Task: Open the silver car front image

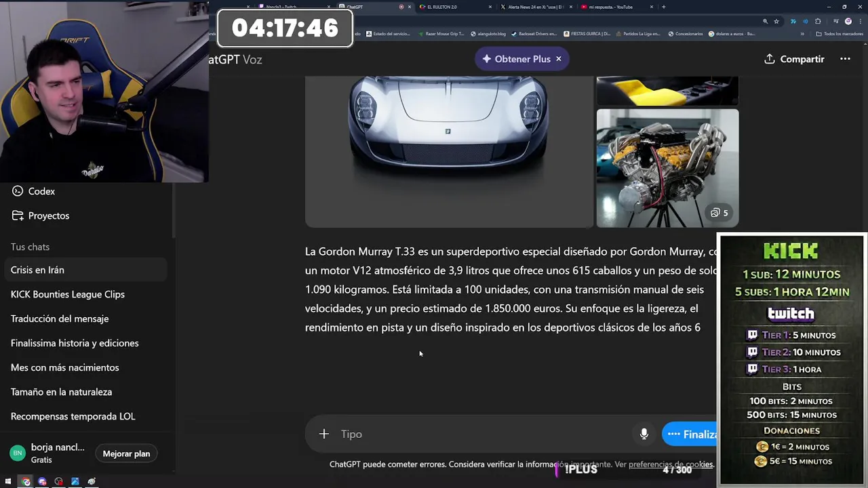Action: point(449,151)
